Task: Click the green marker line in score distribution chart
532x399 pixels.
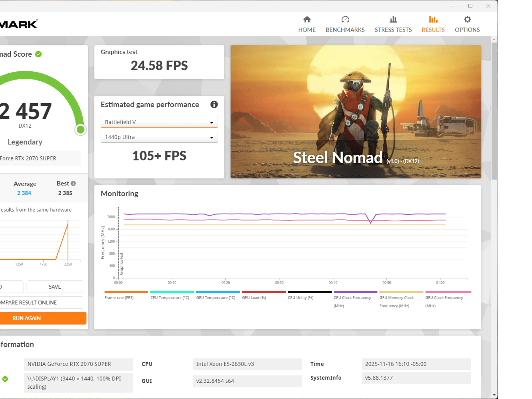Action: (68, 240)
